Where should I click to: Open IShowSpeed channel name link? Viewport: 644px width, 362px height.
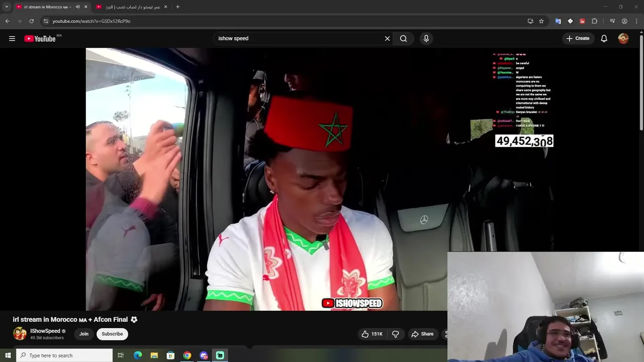tap(45, 331)
